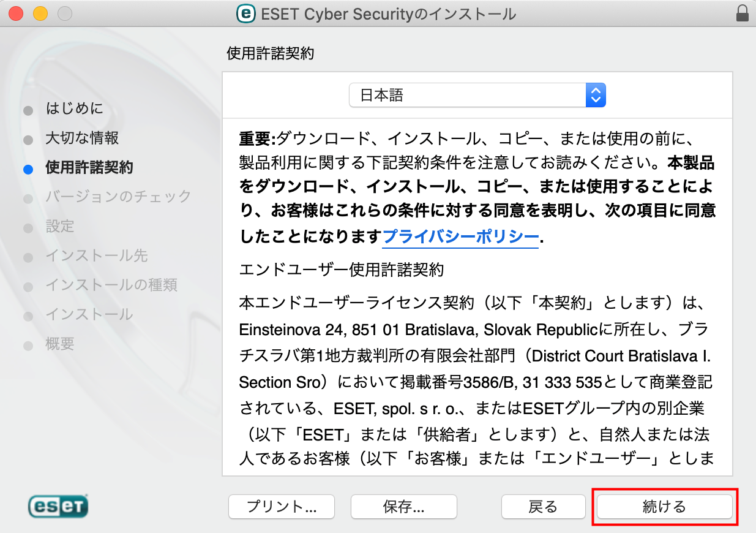Select the インストールの種類 step
756x533 pixels.
click(x=111, y=285)
